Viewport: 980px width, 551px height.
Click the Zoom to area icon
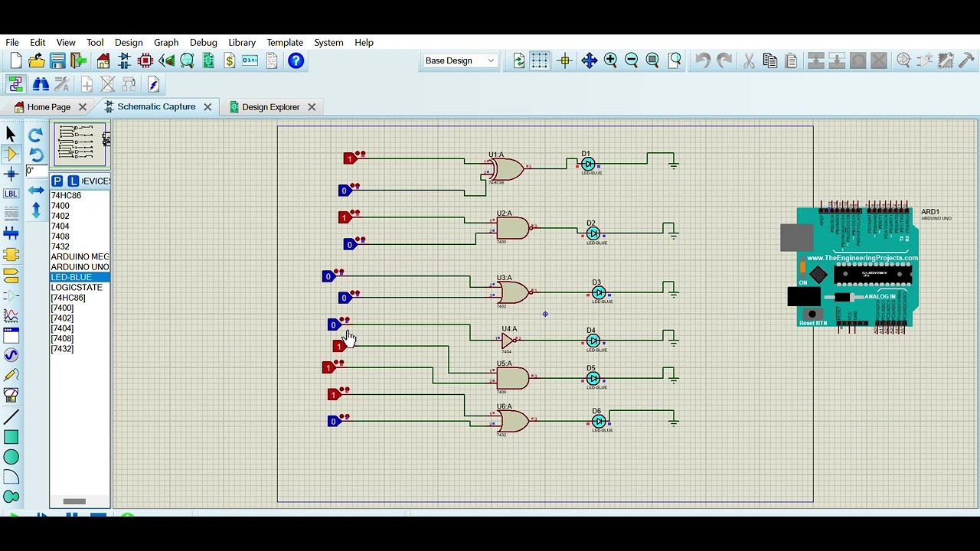[675, 60]
